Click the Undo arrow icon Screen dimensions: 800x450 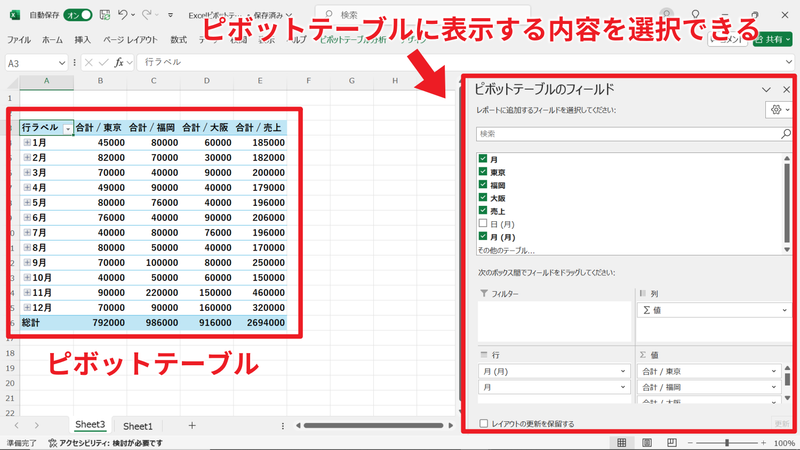point(122,15)
